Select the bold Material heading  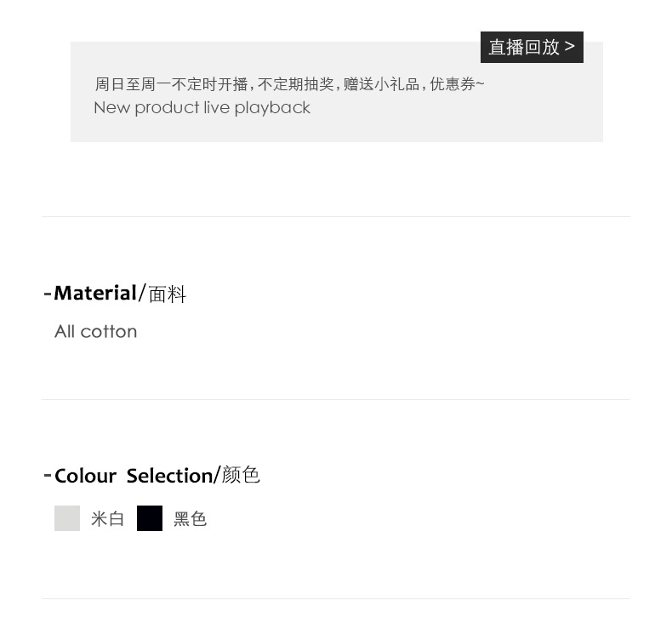tap(95, 294)
